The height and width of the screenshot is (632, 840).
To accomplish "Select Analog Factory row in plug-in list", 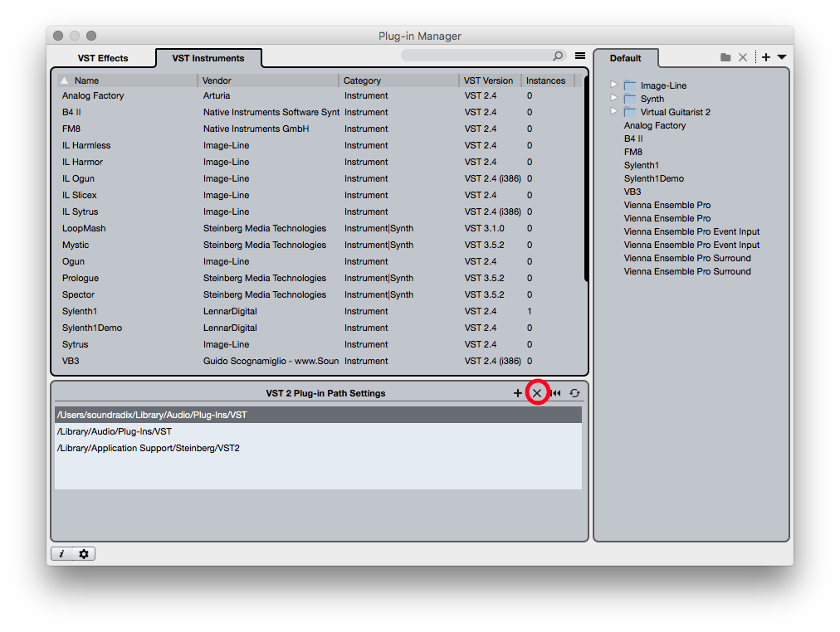I will (x=320, y=95).
